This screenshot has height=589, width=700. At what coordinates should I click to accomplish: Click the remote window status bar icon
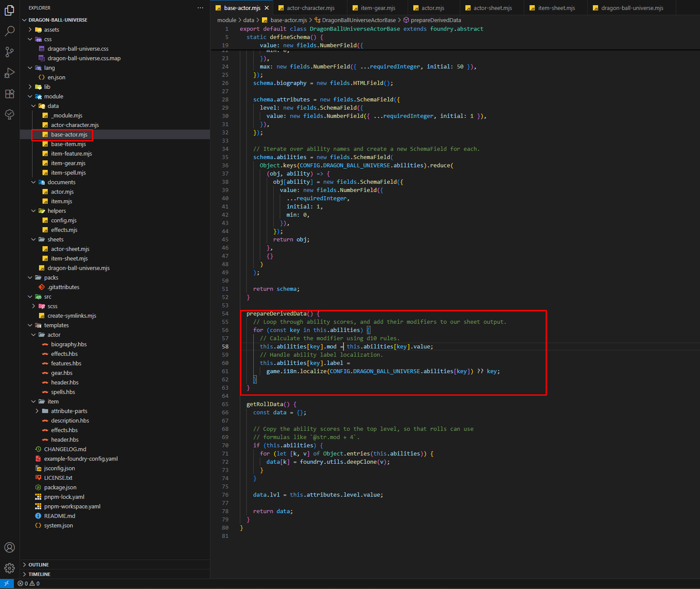(7, 583)
